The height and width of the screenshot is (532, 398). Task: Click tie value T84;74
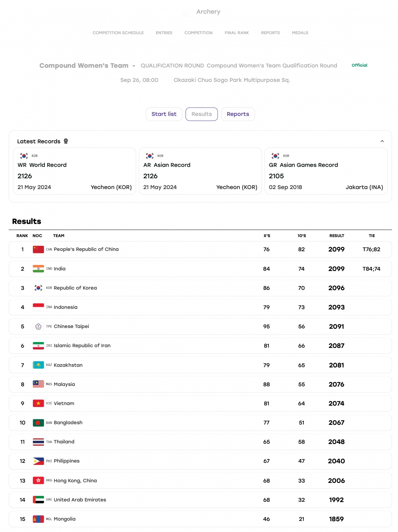point(371,269)
